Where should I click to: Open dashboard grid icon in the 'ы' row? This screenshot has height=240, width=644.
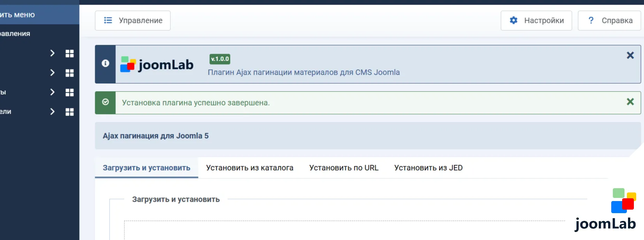coord(69,92)
